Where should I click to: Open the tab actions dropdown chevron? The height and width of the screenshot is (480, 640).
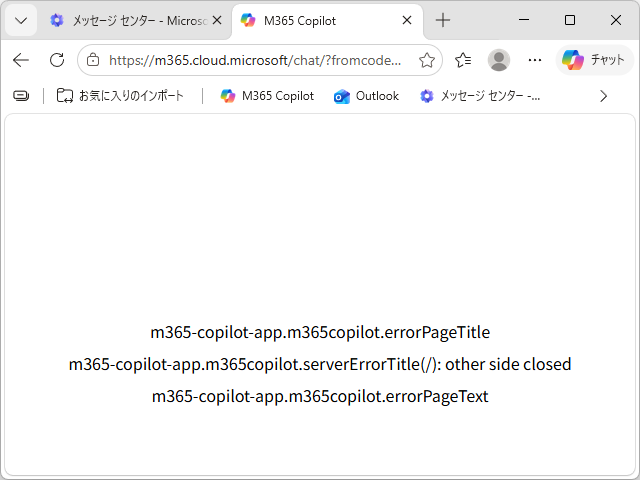pyautogui.click(x=21, y=20)
